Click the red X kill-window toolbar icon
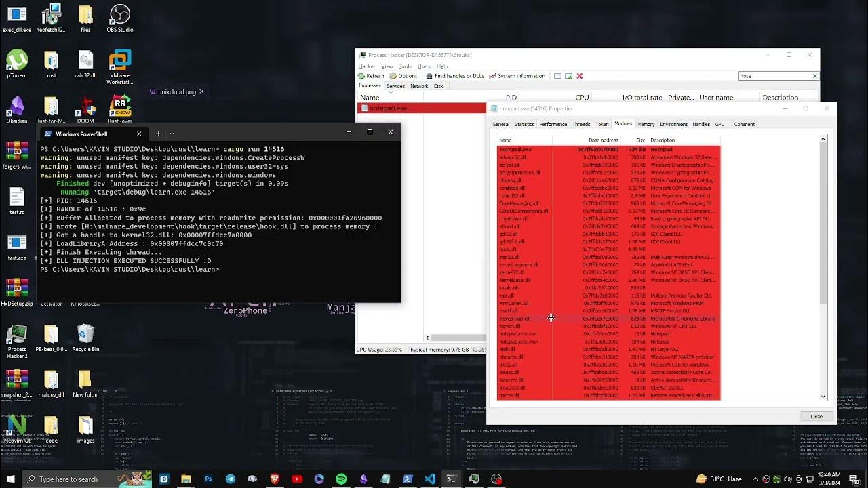The image size is (868, 488). [x=580, y=76]
